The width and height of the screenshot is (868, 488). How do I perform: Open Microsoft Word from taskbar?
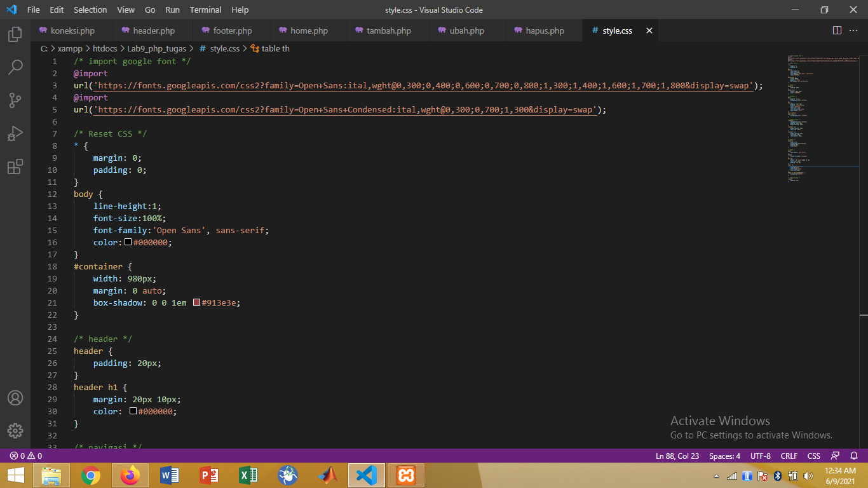(x=170, y=475)
